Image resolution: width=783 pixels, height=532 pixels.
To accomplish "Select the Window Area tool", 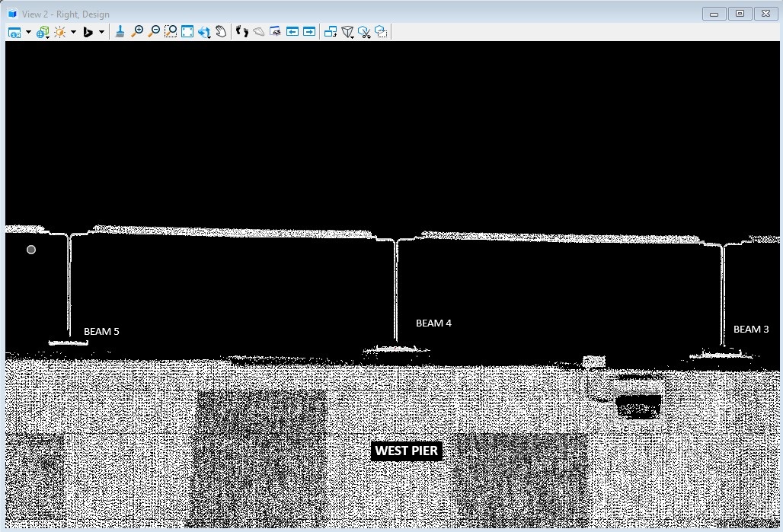I will 171,31.
